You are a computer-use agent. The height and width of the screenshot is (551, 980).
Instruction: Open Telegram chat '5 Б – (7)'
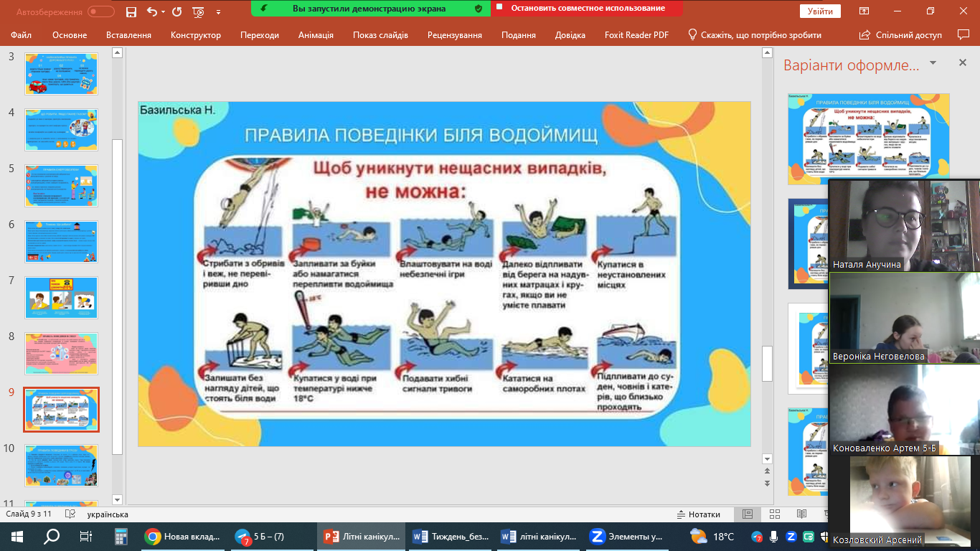[x=273, y=536]
